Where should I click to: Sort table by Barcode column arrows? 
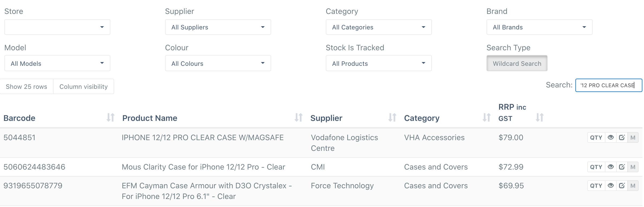click(x=110, y=117)
